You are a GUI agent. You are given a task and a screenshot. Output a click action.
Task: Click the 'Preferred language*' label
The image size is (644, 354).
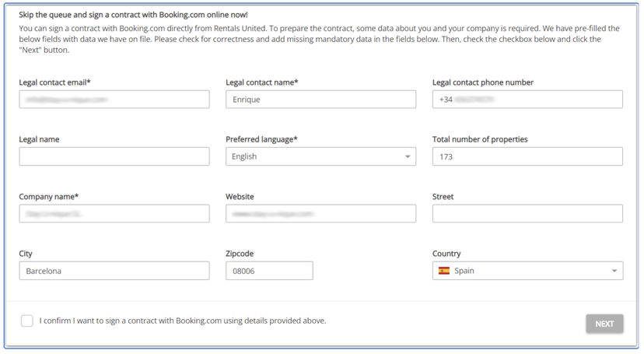[261, 139]
